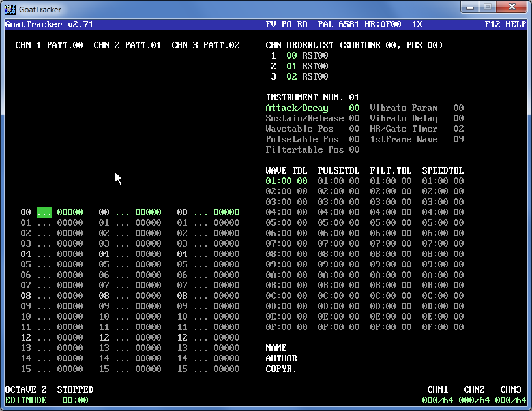532x411 pixels.
Task: Toggle the PAL timing setting in header
Action: point(325,24)
